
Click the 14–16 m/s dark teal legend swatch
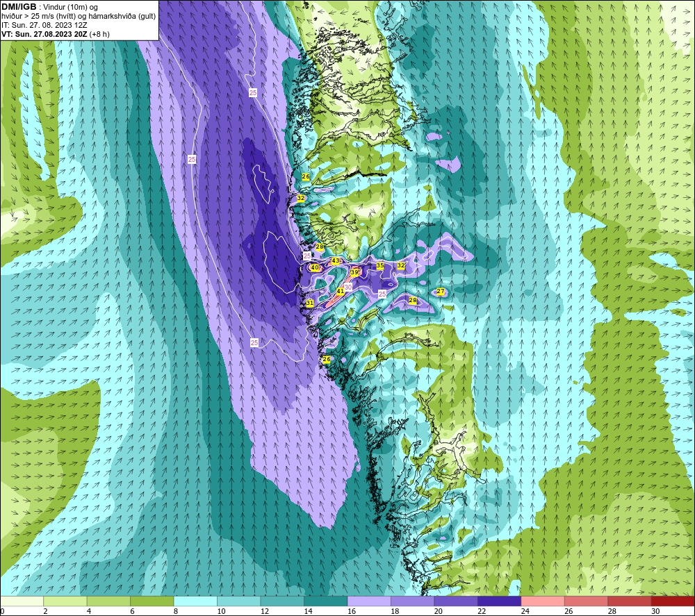tap(326, 601)
